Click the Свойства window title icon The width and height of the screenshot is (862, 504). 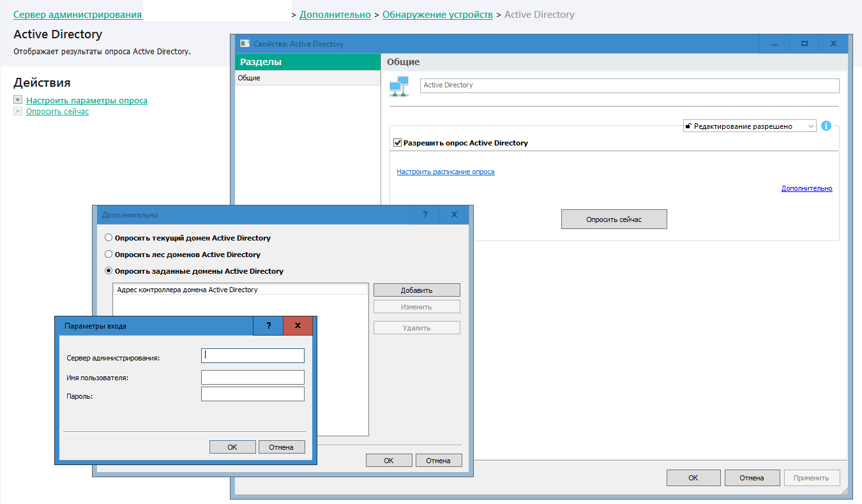pos(245,44)
